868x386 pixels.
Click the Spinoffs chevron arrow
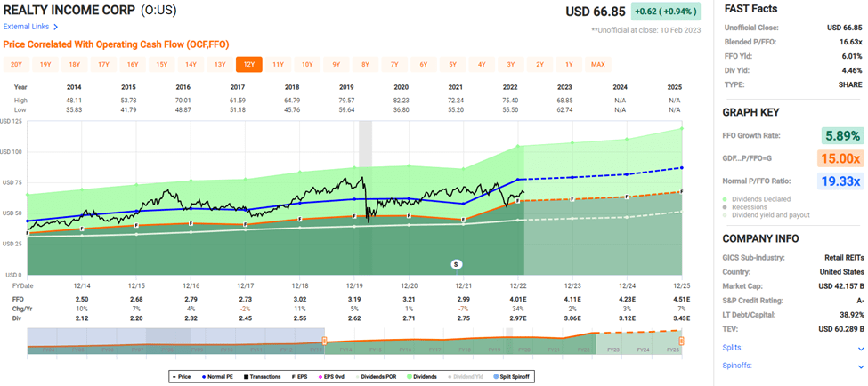point(860,366)
